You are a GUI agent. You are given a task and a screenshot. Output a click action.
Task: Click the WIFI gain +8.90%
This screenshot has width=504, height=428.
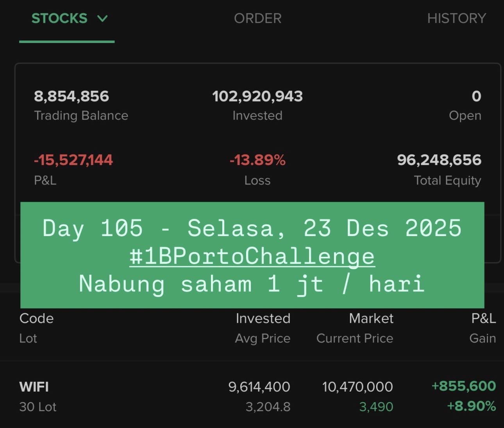click(x=471, y=406)
